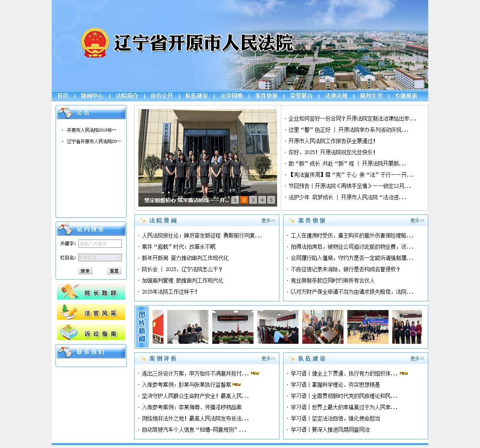Open case 不良征信记录未消除
The width and height of the screenshot is (480, 448).
pyautogui.click(x=345, y=269)
